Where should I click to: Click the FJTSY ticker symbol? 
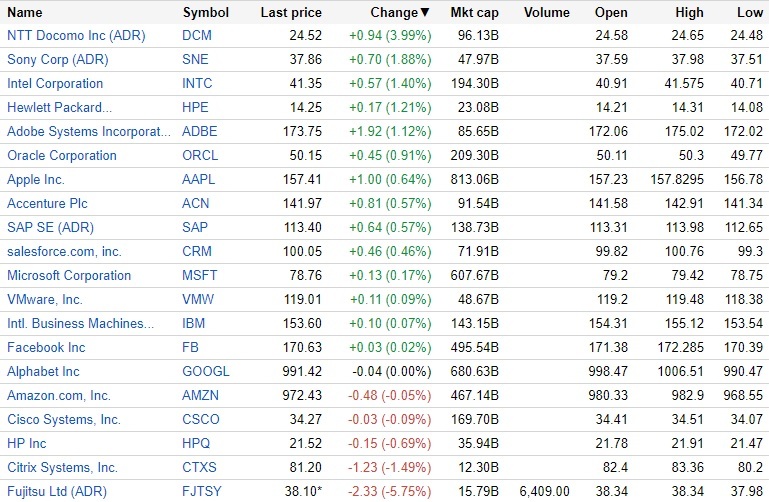[x=204, y=492]
